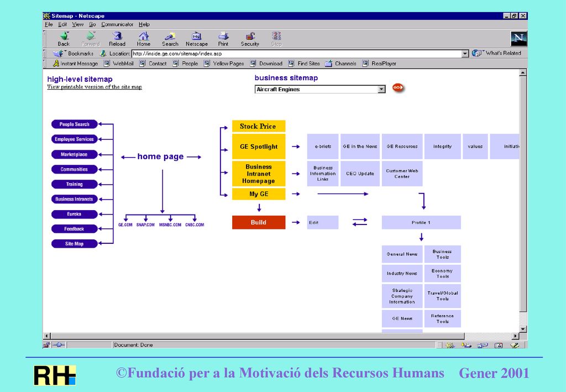Open the Security info button
This screenshot has width=566, height=392.
pos(250,39)
